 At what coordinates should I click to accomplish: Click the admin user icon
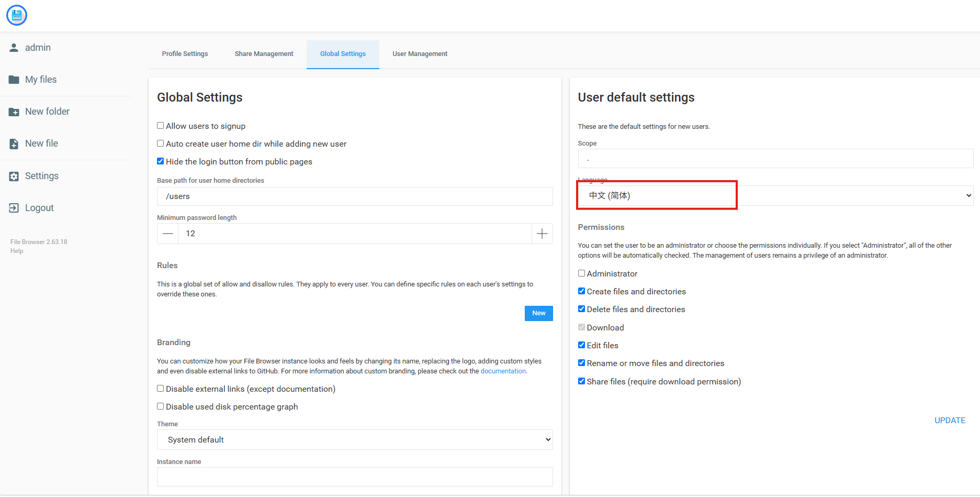(x=14, y=48)
